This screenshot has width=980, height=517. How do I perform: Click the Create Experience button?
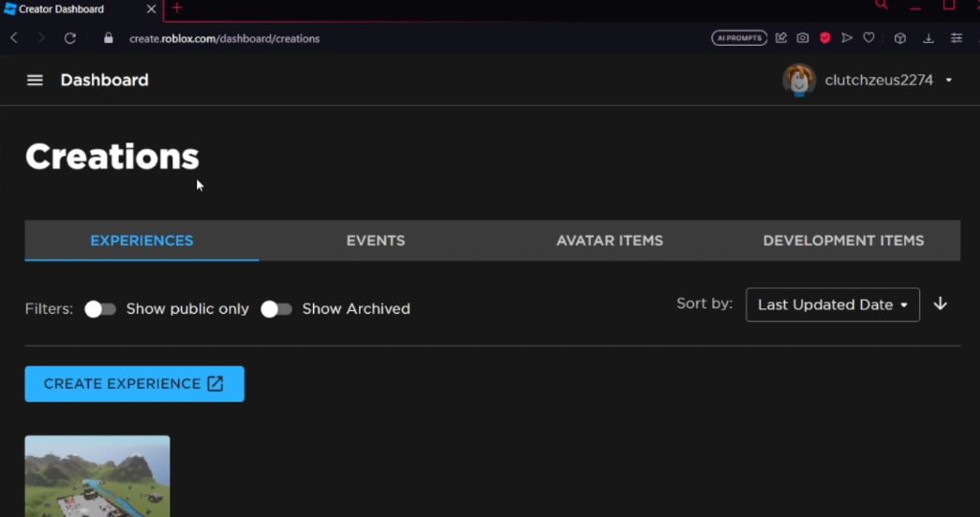pyautogui.click(x=134, y=384)
